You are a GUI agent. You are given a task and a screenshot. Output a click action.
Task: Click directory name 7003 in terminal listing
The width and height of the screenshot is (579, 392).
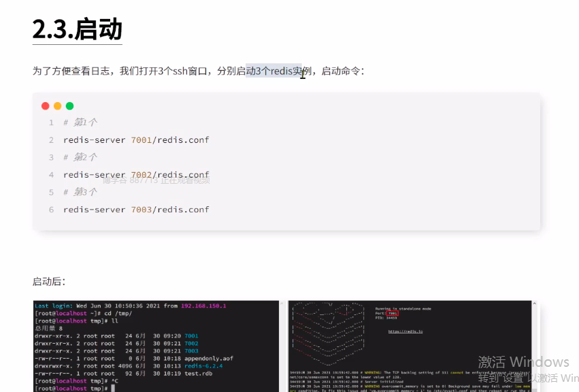point(191,351)
